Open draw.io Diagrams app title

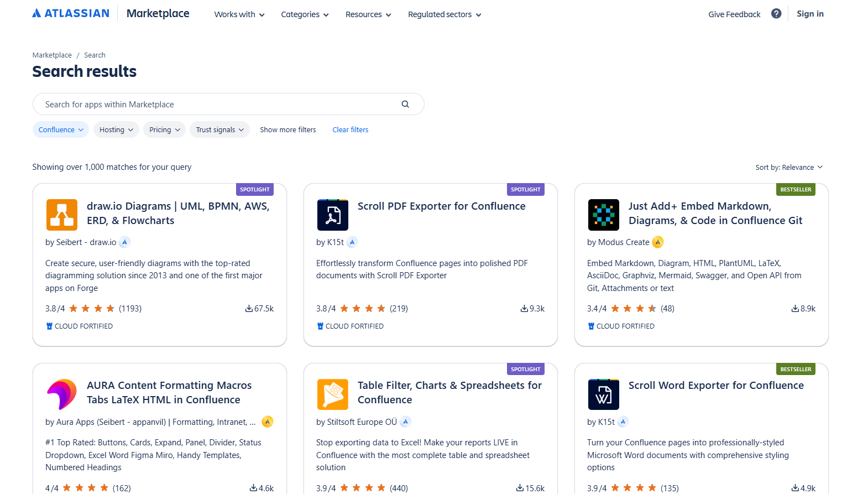point(178,213)
